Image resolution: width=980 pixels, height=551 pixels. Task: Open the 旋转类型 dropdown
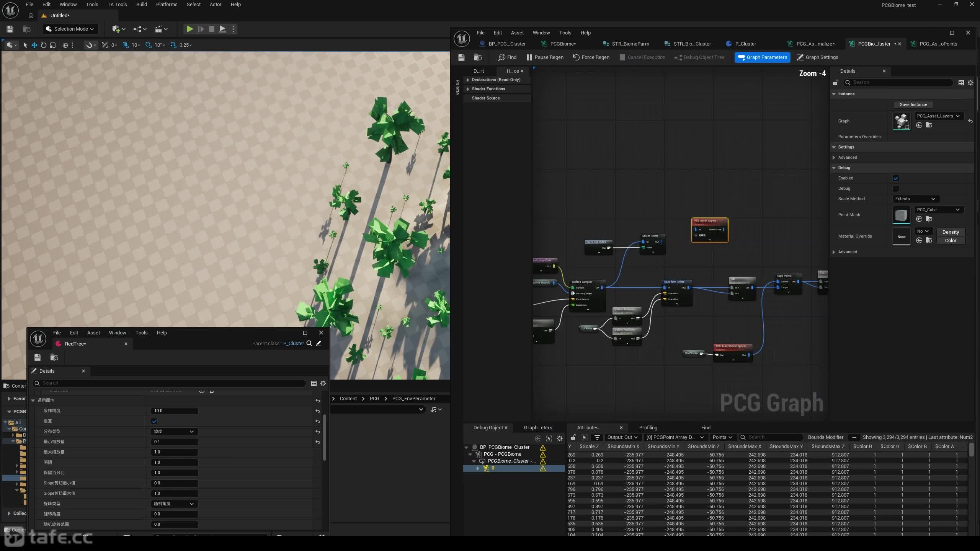[174, 504]
